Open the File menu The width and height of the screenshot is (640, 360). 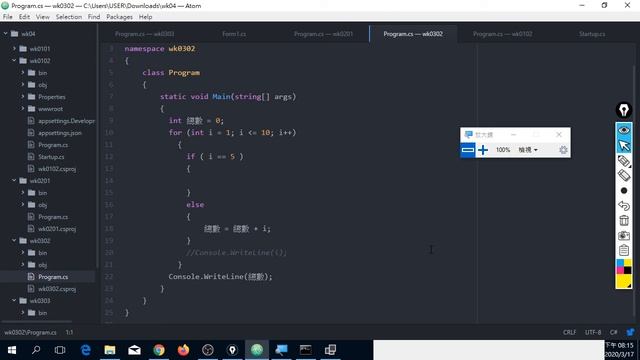pos(7,17)
